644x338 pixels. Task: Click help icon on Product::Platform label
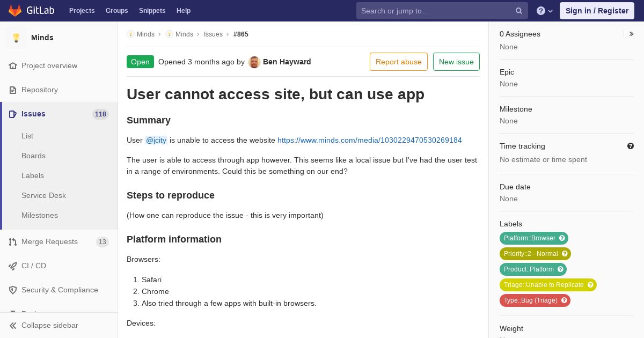(x=560, y=269)
